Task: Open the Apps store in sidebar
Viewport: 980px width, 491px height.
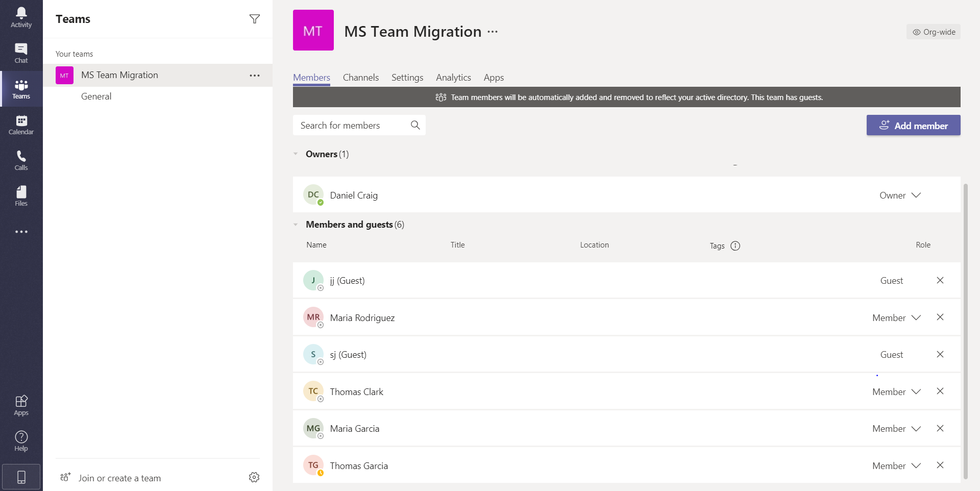Action: pos(21,405)
